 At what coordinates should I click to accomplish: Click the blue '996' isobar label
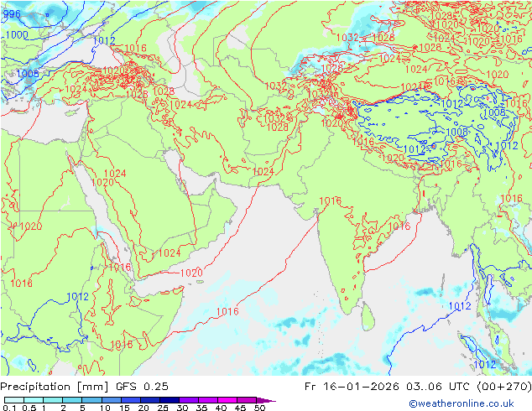12,14
